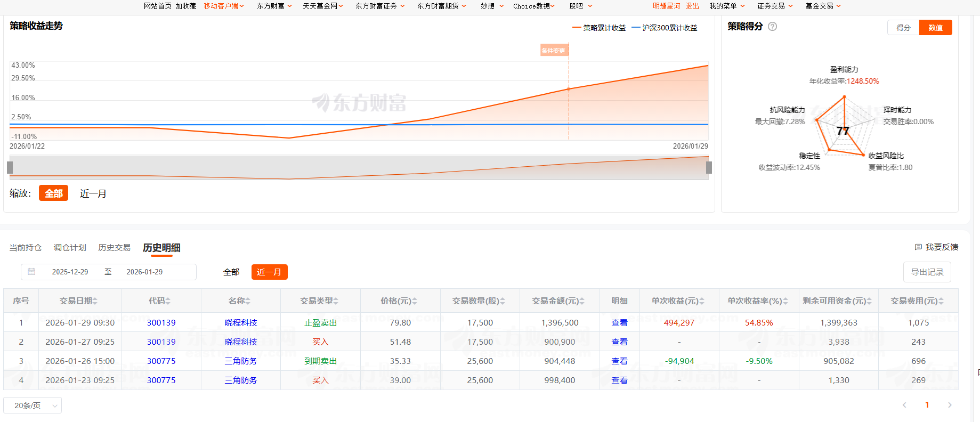Sort the table by 代码 column
Viewport: 980px width, 422px height.
click(x=168, y=301)
